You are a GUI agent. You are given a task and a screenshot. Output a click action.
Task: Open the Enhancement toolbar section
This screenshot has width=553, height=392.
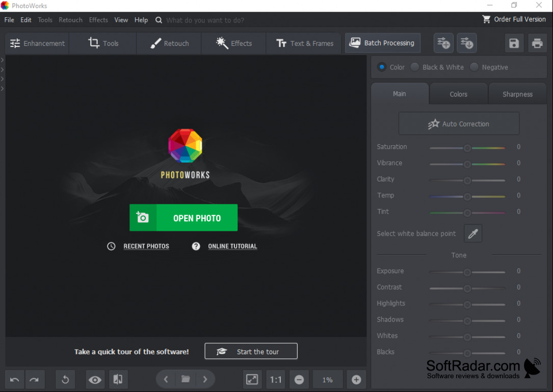pyautogui.click(x=37, y=43)
